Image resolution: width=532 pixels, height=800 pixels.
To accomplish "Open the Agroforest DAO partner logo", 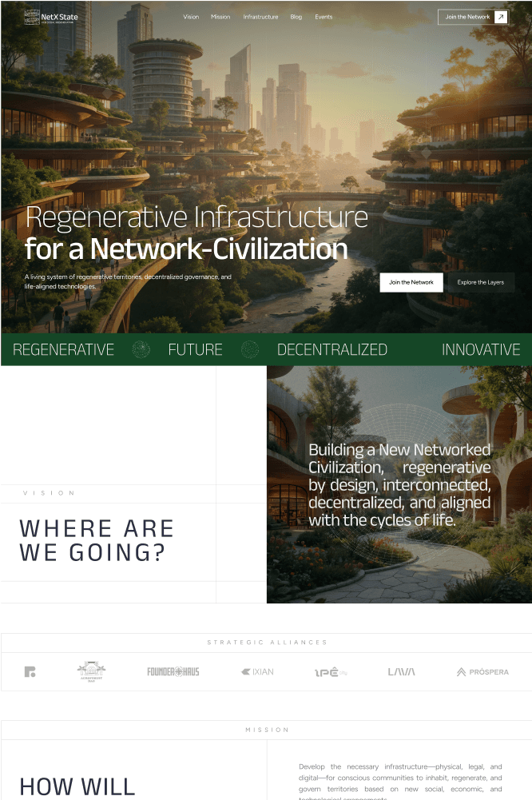I will pos(91,671).
